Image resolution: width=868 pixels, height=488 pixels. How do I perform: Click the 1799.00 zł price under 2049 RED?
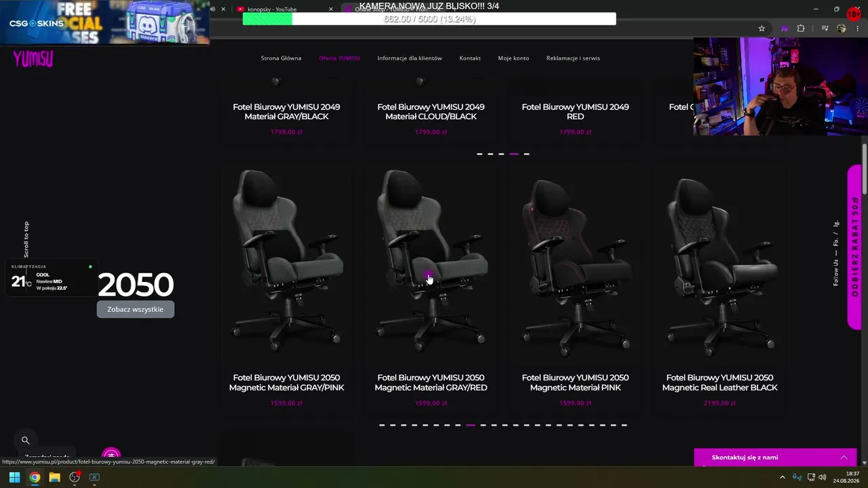pyautogui.click(x=575, y=132)
